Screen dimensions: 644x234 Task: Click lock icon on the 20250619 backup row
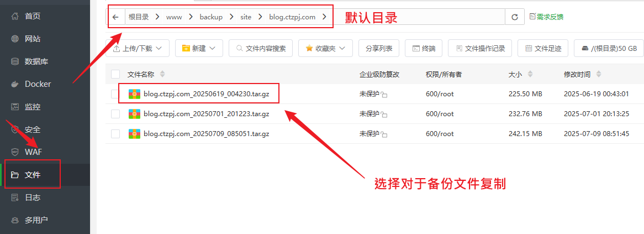pyautogui.click(x=384, y=95)
